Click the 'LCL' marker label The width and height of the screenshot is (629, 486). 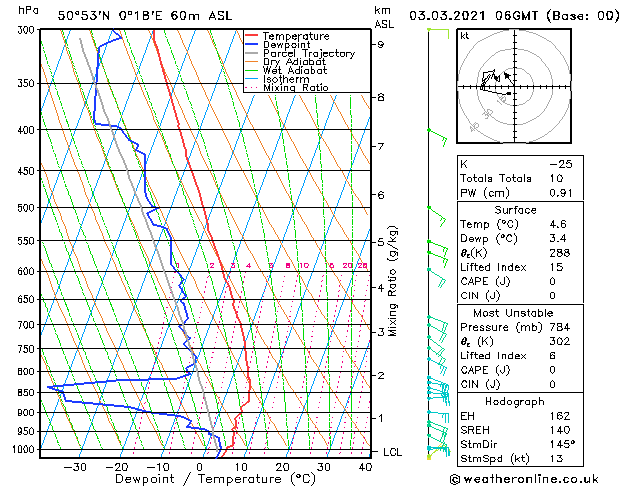[392, 452]
